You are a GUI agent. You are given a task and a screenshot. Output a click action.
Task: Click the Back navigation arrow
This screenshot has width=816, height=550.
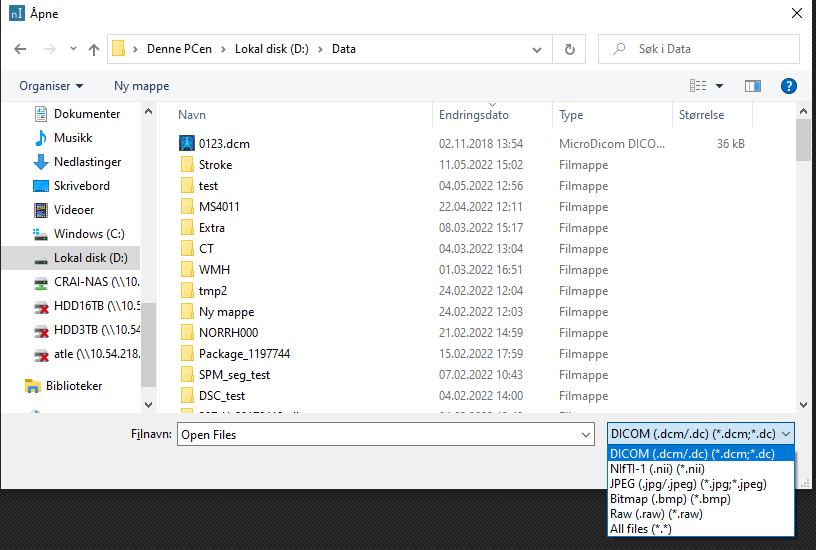pyautogui.click(x=20, y=49)
